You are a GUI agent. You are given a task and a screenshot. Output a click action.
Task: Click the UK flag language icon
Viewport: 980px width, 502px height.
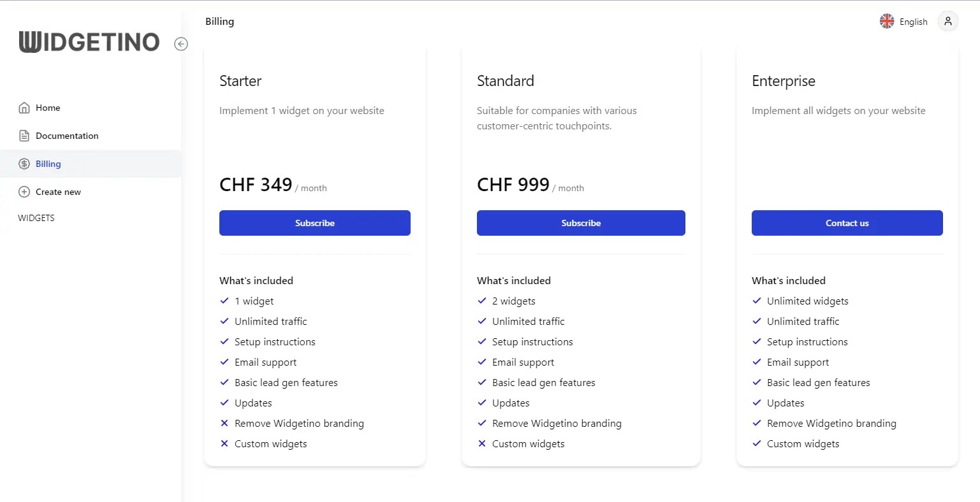pyautogui.click(x=887, y=21)
